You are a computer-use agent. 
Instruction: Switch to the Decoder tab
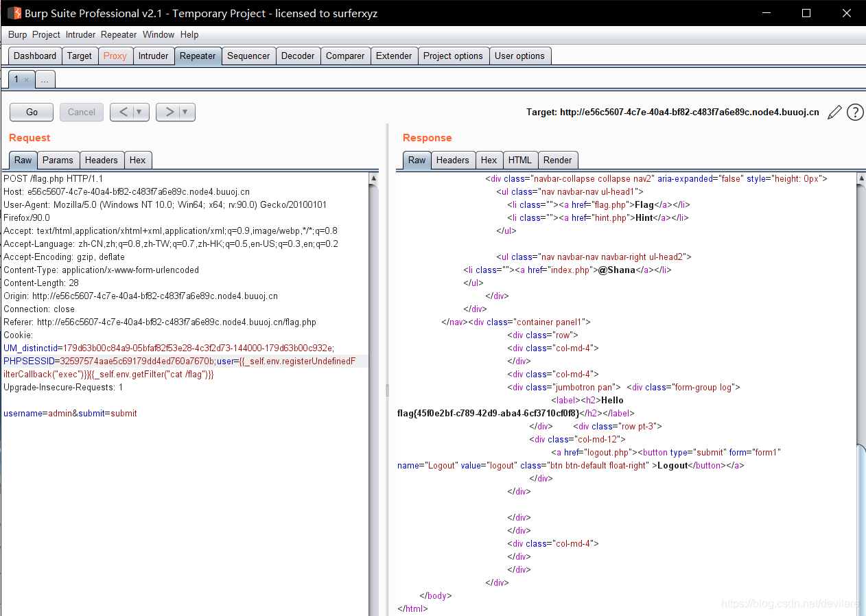298,56
